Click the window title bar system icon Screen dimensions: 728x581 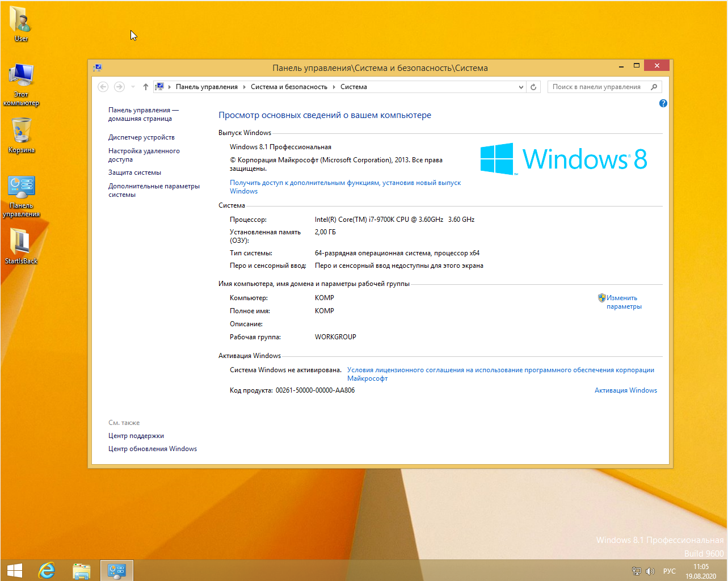click(98, 68)
